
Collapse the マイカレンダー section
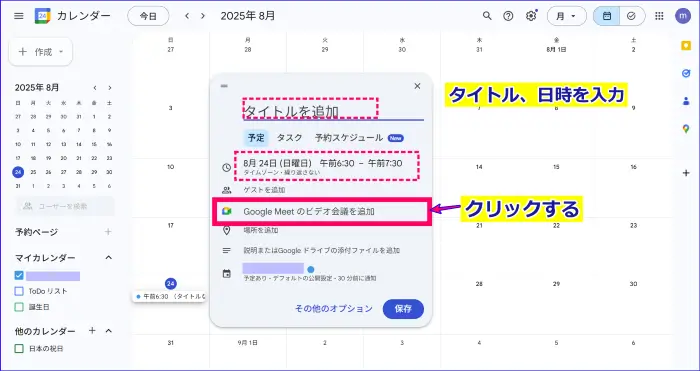108,258
